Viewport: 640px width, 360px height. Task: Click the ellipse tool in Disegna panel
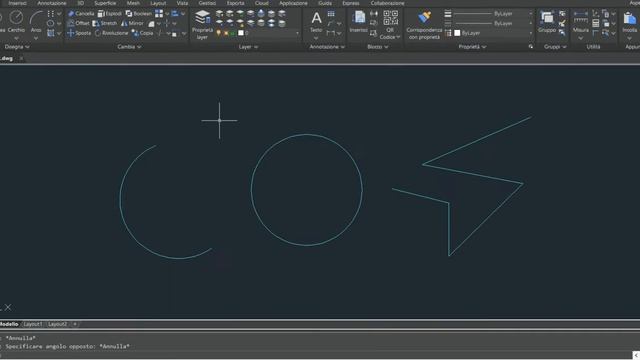tap(51, 23)
